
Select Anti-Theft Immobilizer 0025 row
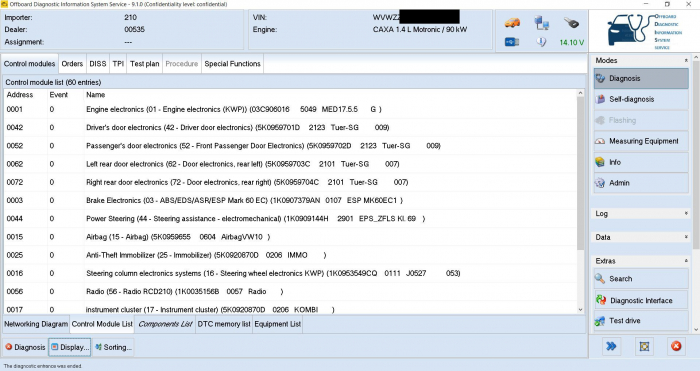pos(290,255)
